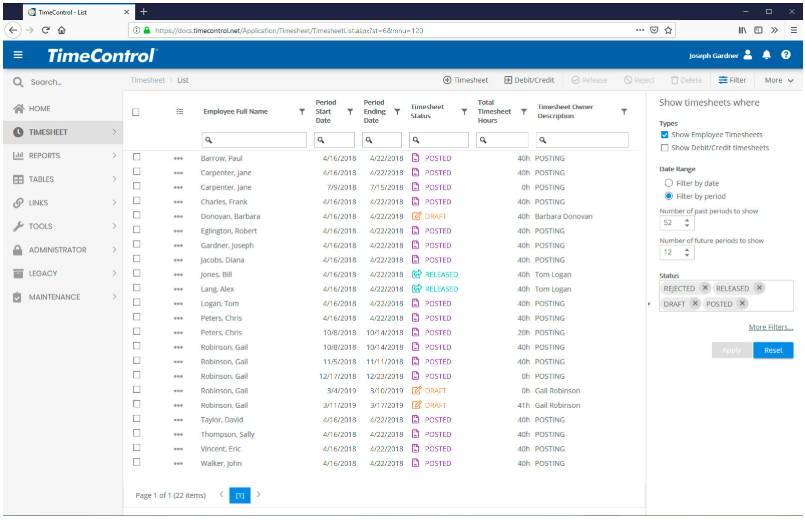Open the notifications bell
Viewport: 805px width, 520px height.
(x=766, y=55)
